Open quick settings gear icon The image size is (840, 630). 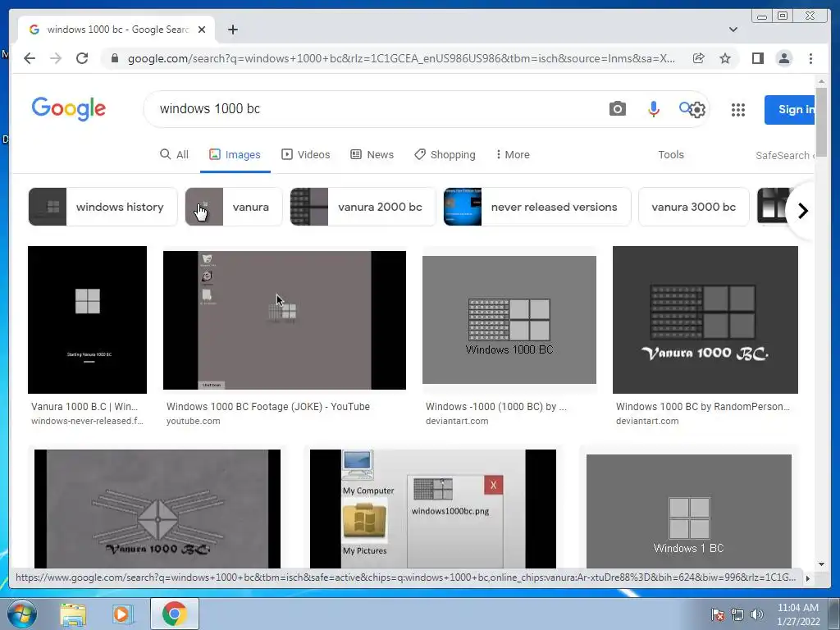[x=697, y=110]
